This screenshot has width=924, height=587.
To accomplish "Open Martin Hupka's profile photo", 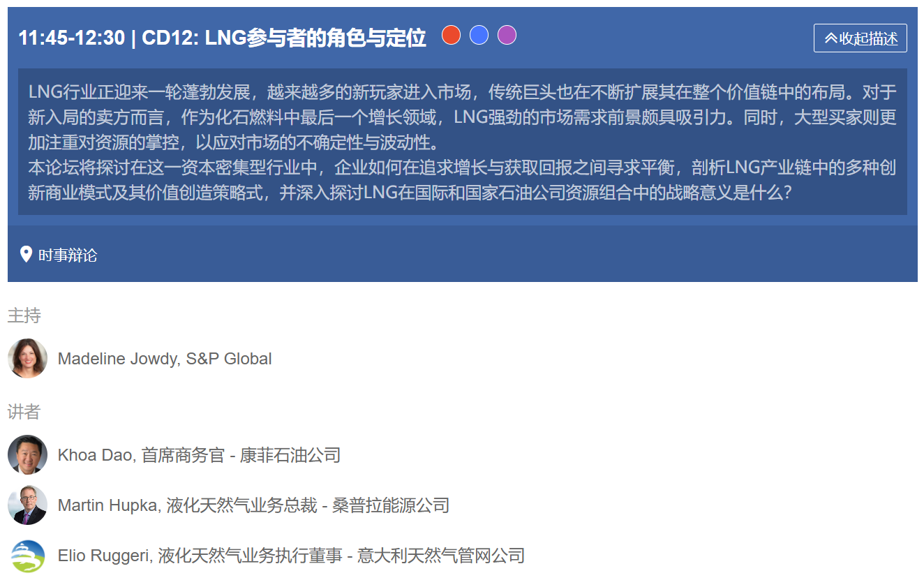I will click(27, 505).
